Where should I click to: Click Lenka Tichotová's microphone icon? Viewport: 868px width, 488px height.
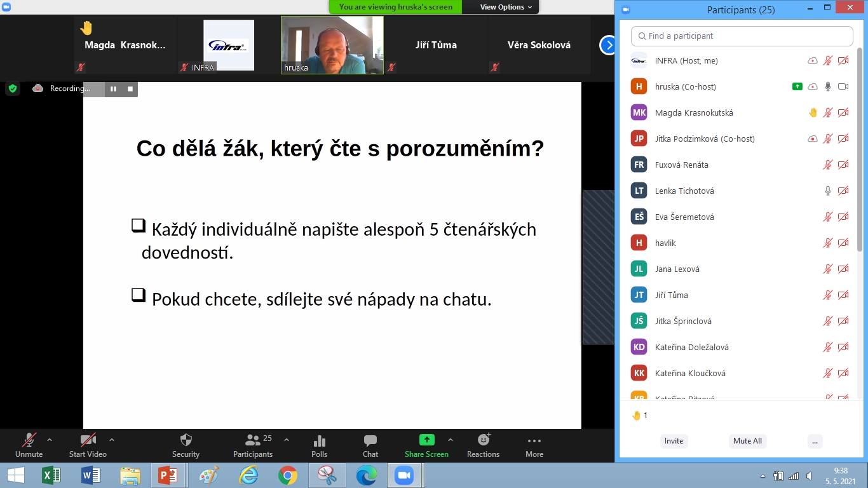click(x=828, y=191)
